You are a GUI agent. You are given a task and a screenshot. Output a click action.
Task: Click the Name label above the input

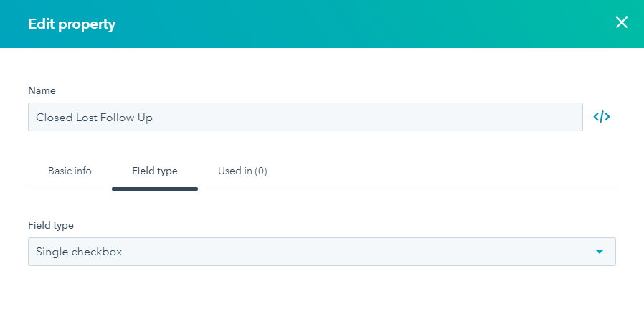coord(42,91)
